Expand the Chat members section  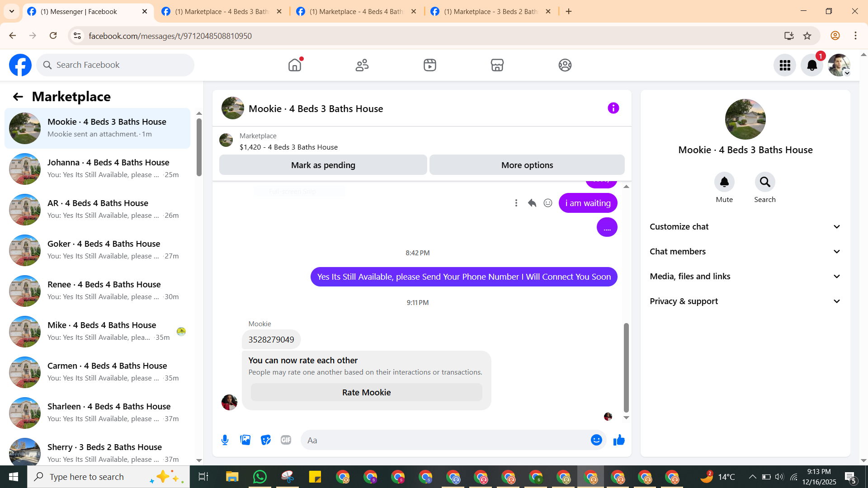point(745,252)
